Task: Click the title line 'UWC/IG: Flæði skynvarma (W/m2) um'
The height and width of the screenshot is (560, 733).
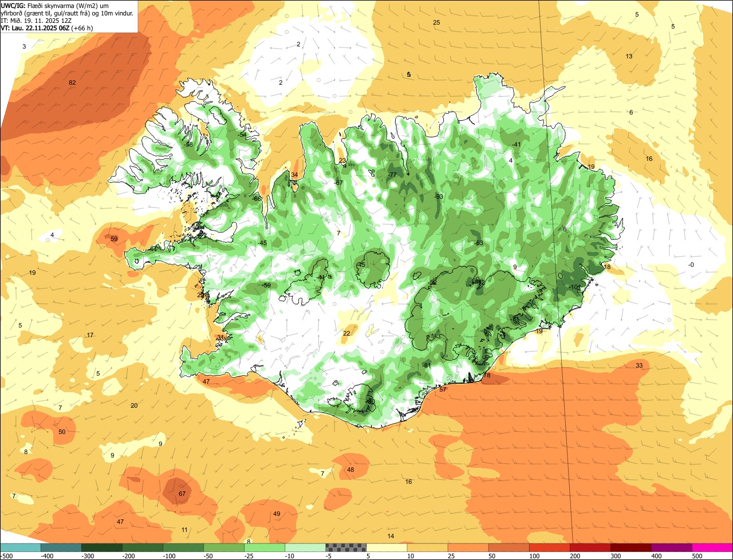Action: click(55, 5)
